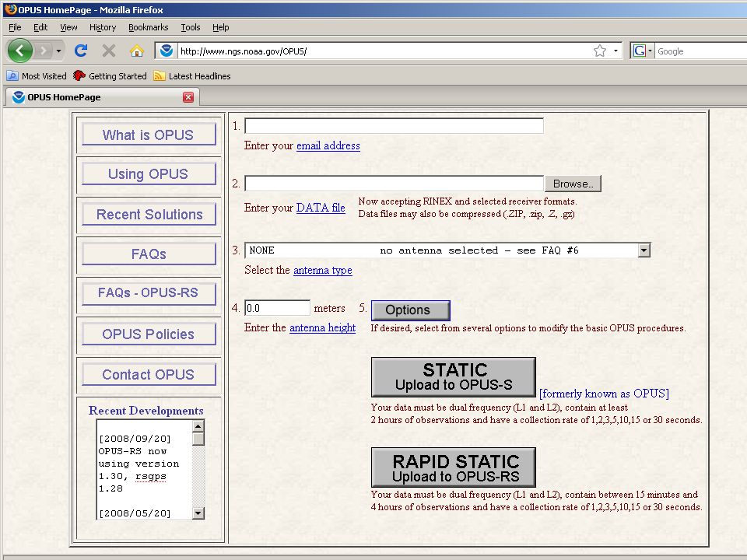The height and width of the screenshot is (560, 747).
Task: Open the Latest Headlines feed bookmark
Action: (x=192, y=75)
